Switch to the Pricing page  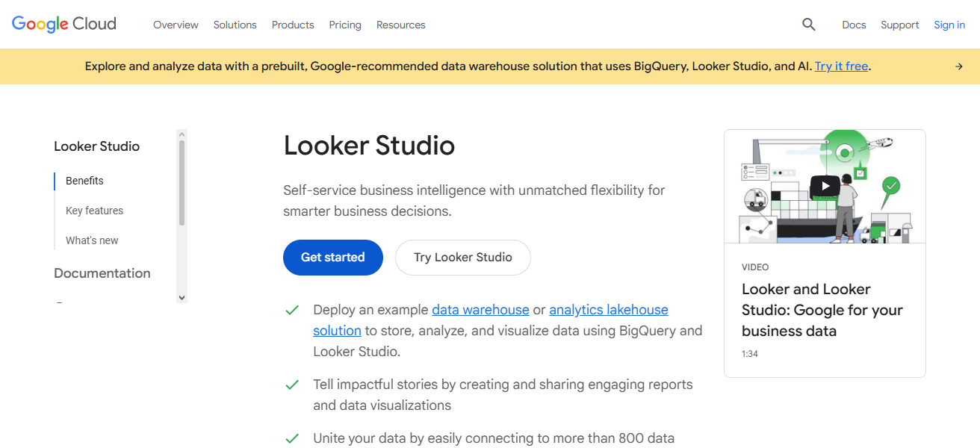coord(345,25)
